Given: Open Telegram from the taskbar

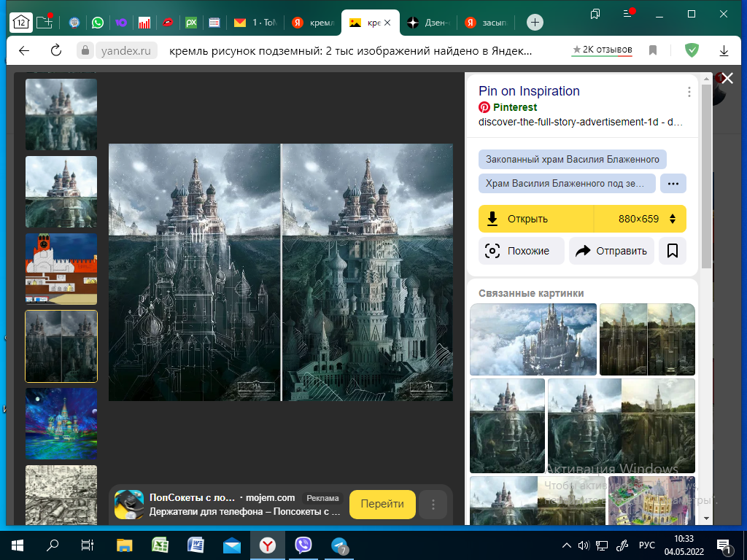Looking at the screenshot, I should click(339, 545).
